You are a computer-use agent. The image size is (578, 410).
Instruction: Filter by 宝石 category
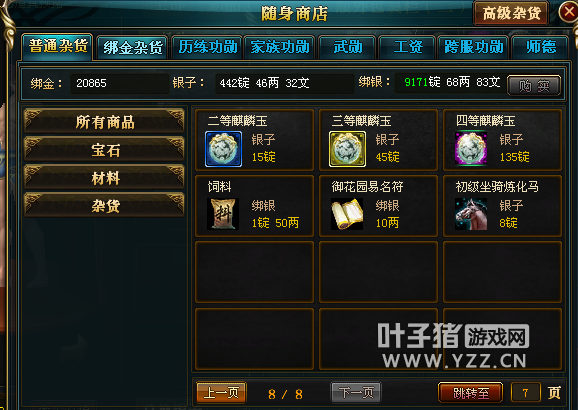105,150
